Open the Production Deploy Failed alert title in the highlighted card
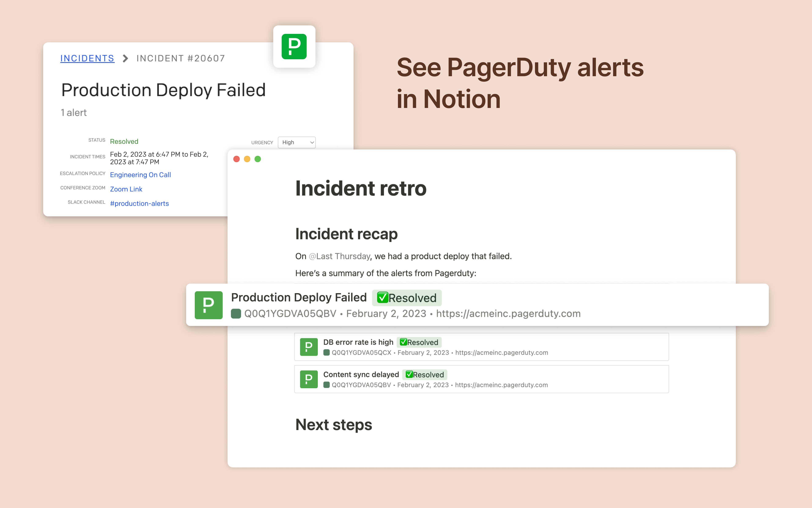The image size is (812, 508). [299, 297]
